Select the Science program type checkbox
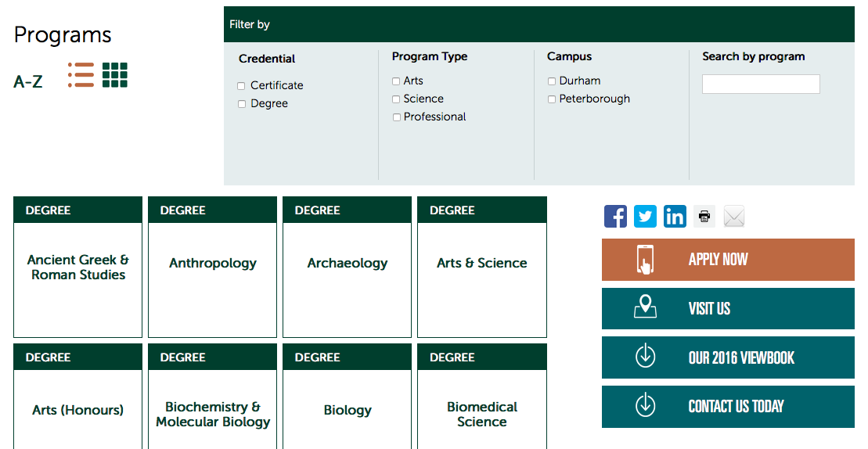Viewport: 868px width, 449px height. click(397, 99)
